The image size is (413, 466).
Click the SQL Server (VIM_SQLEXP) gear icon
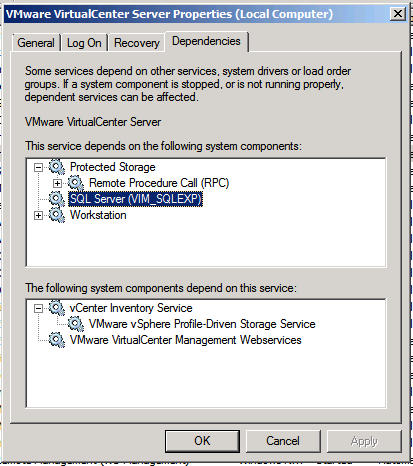(x=57, y=199)
